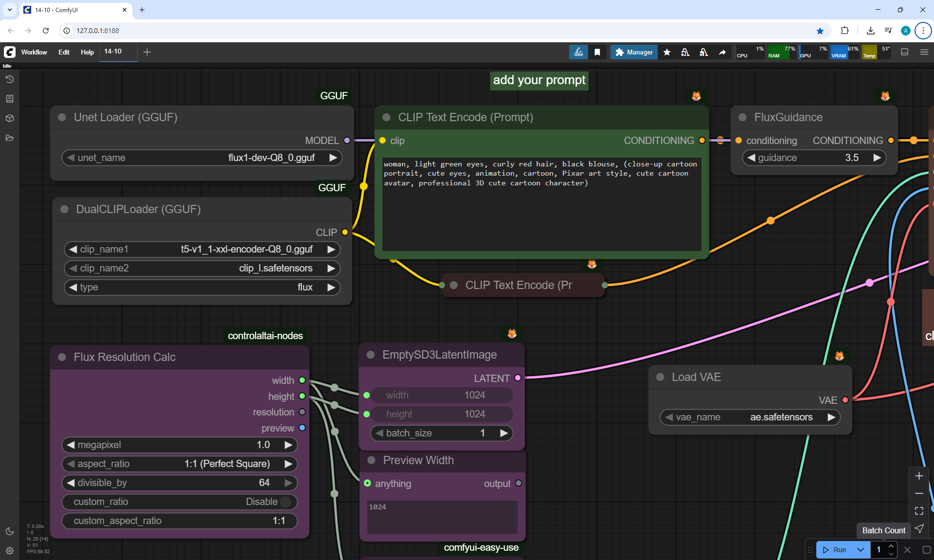Click the Run button
The height and width of the screenshot is (560, 934).
(x=835, y=550)
